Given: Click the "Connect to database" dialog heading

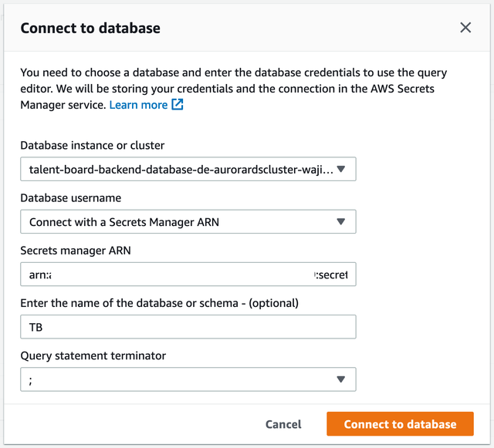Looking at the screenshot, I should tap(90, 29).
